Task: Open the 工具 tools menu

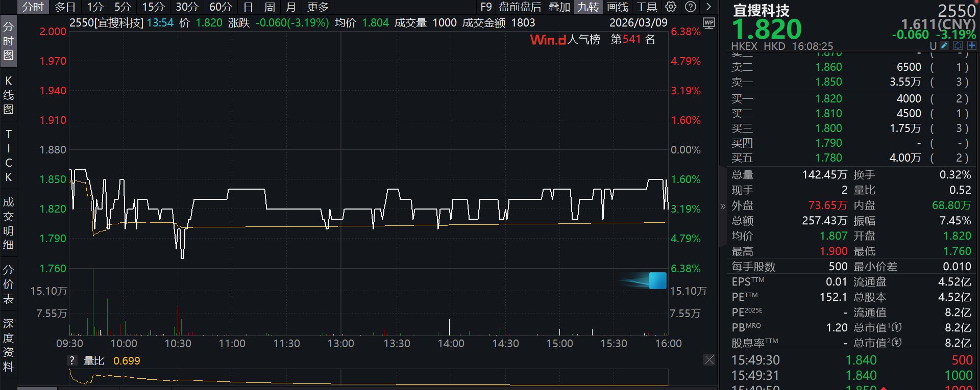Action: 646,7
